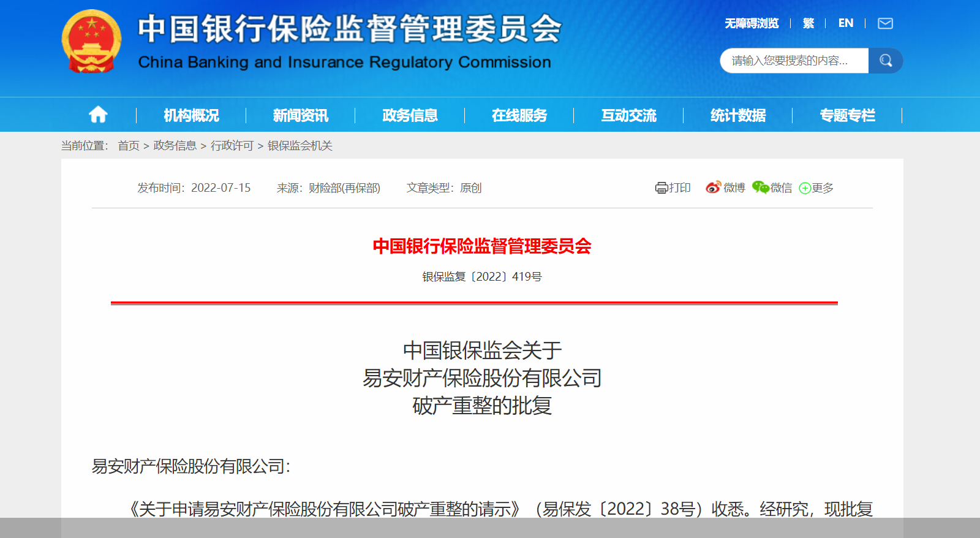Open the 在线服务 menu
This screenshot has height=538, width=980.
click(x=519, y=115)
